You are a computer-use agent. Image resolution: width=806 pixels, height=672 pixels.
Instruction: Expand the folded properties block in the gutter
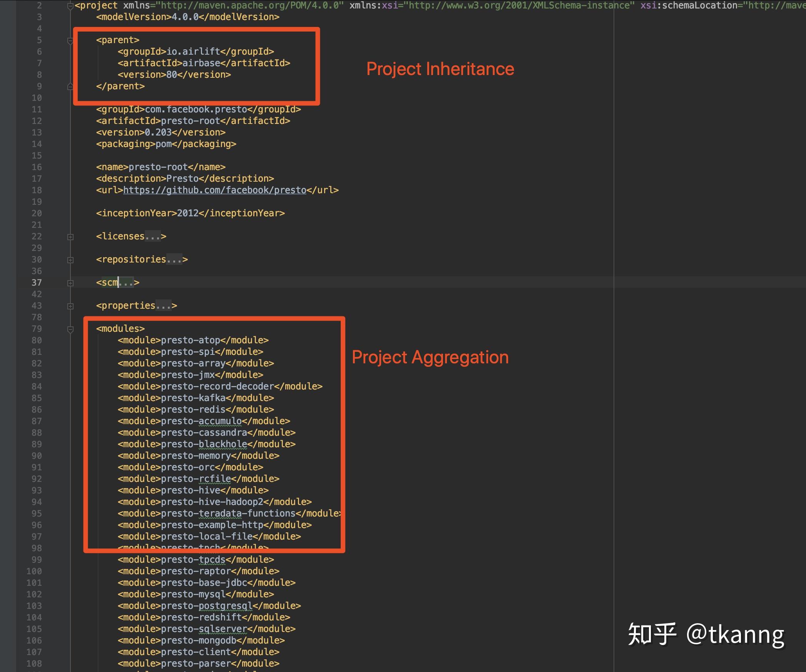70,306
